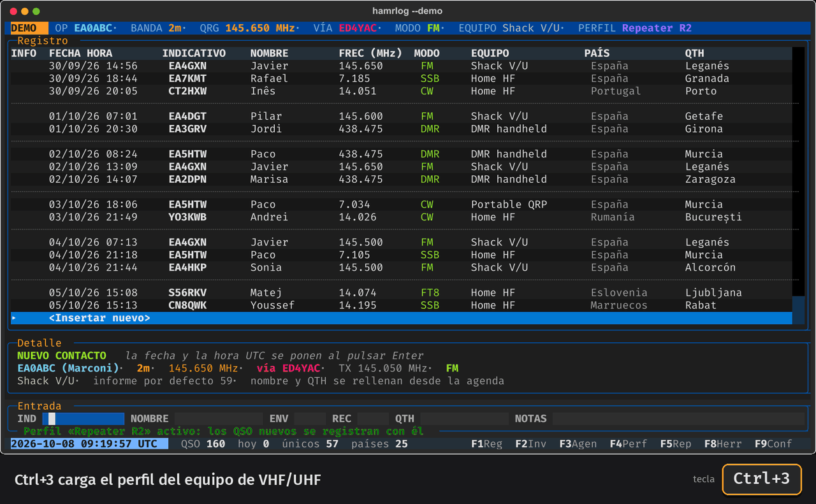Click the VÍA ED4YAC value in top bar
Screen dimensions: 816x504
[x=358, y=28]
